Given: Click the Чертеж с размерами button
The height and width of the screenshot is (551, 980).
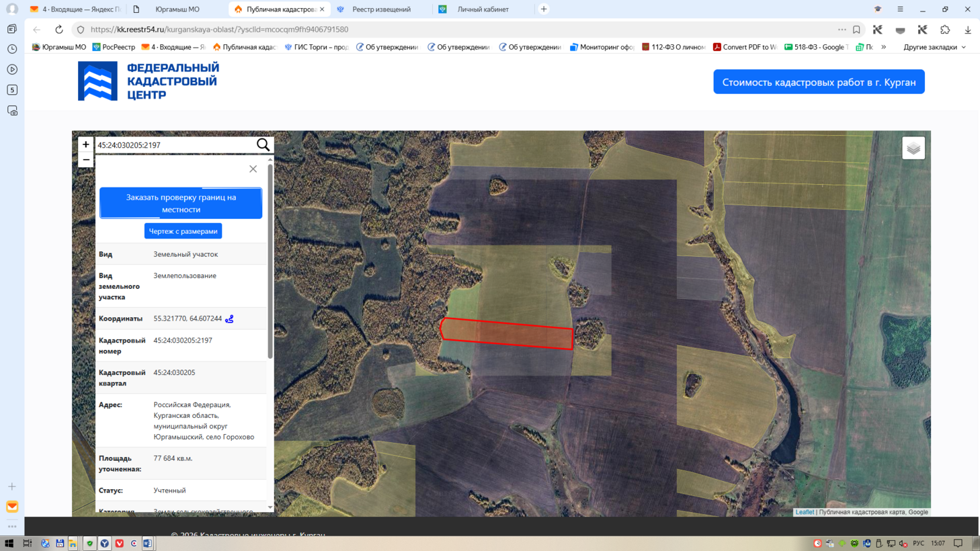Looking at the screenshot, I should (x=183, y=231).
